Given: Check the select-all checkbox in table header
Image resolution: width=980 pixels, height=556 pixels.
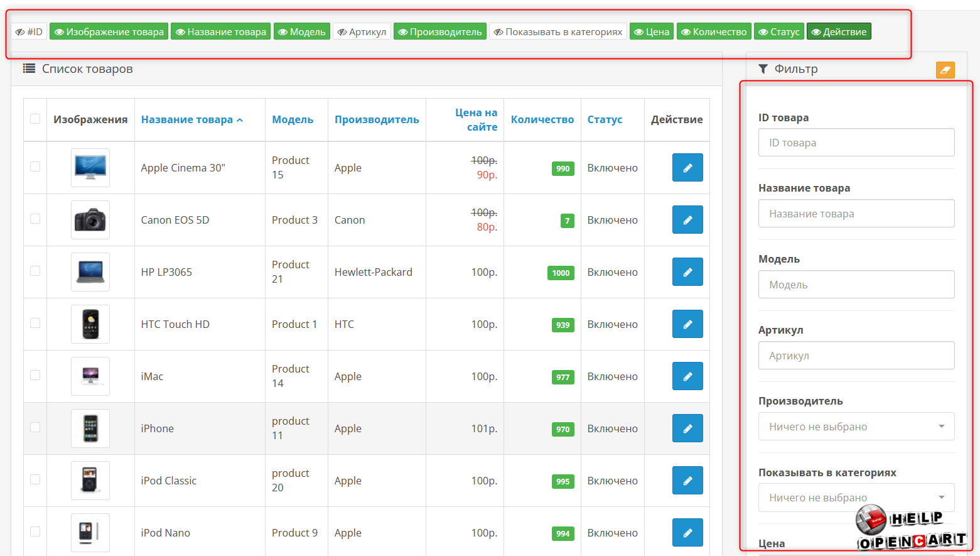Looking at the screenshot, I should pyautogui.click(x=35, y=119).
